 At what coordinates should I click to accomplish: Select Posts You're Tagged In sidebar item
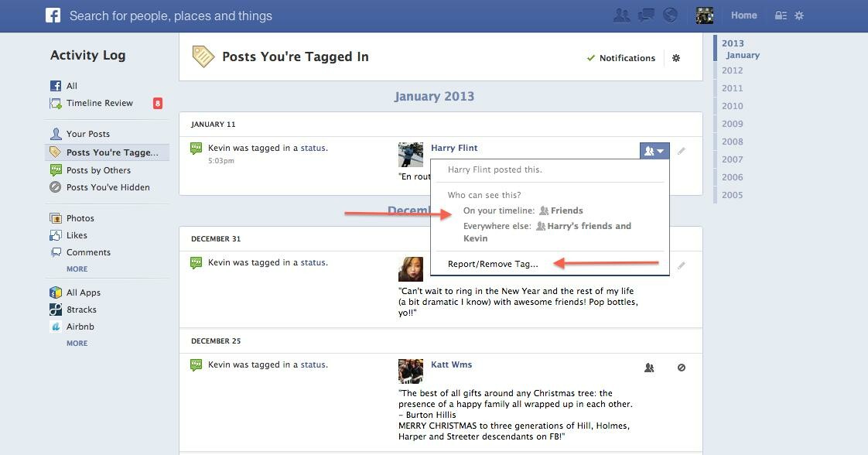click(x=107, y=152)
